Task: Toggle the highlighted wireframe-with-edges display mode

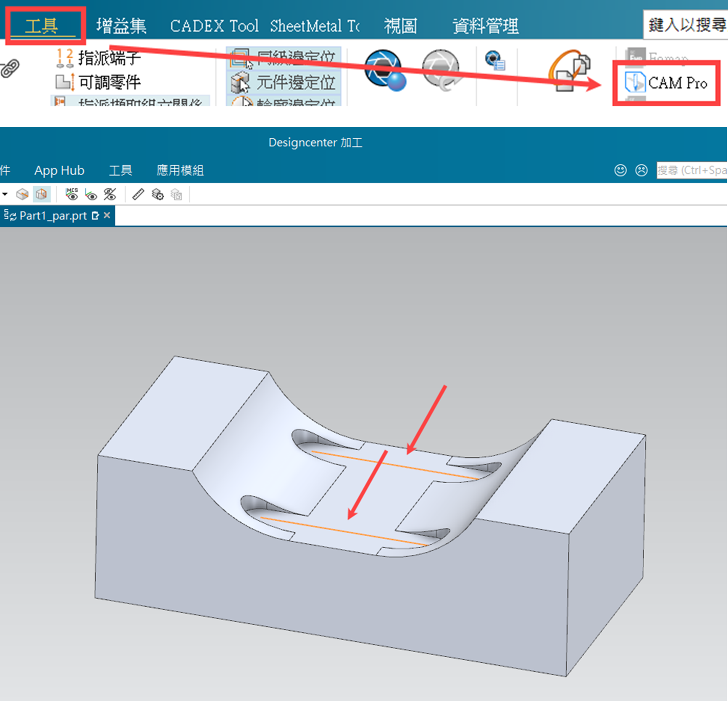Action: tap(42, 194)
